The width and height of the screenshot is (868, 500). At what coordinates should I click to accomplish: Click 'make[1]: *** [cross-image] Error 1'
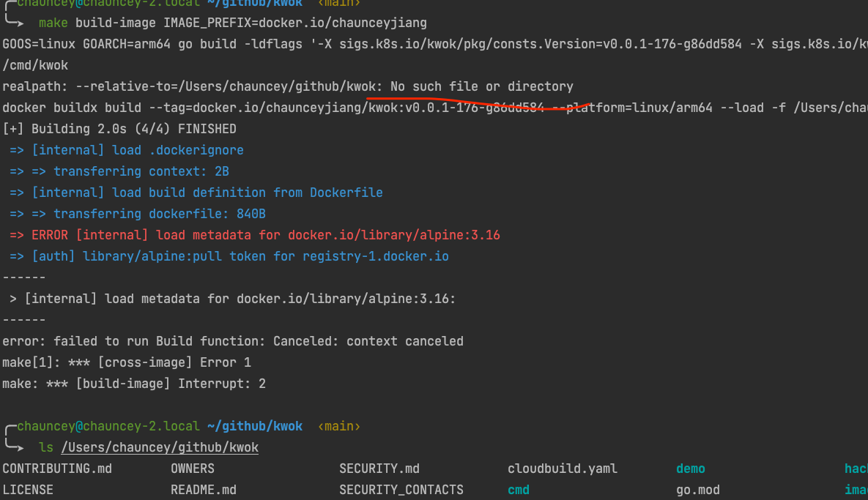point(127,362)
